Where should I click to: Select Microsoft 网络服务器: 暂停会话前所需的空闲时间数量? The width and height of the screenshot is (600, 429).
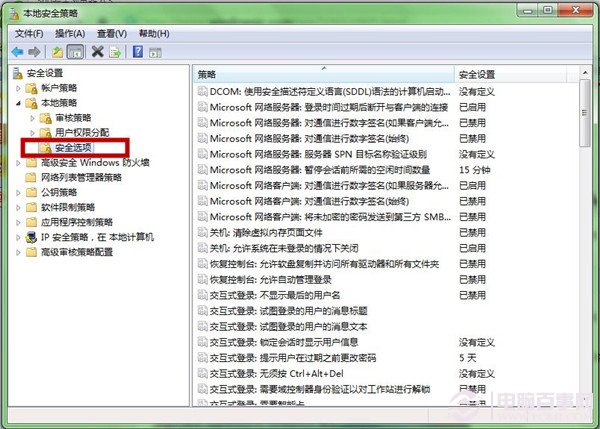(320, 170)
